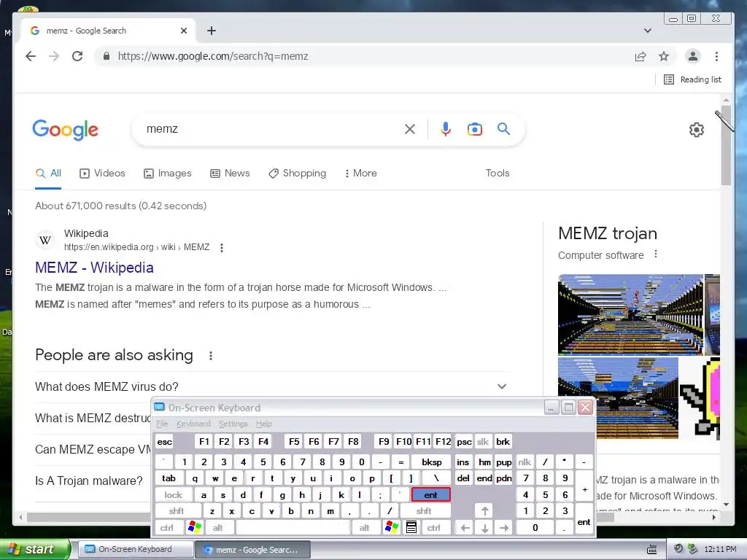
Task: Open On-Screen Keyboard File menu
Action: [162, 424]
